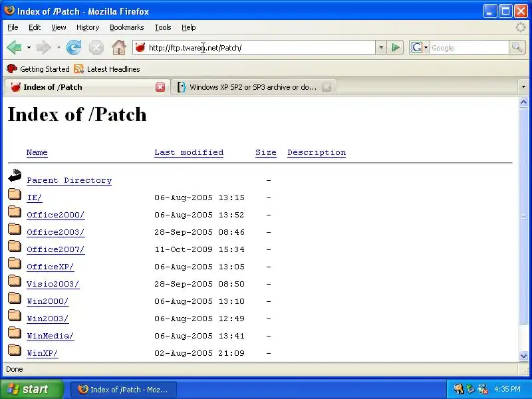This screenshot has height=399, width=532.
Task: Click the folder icon beside WinXP/
Action: click(x=15, y=350)
